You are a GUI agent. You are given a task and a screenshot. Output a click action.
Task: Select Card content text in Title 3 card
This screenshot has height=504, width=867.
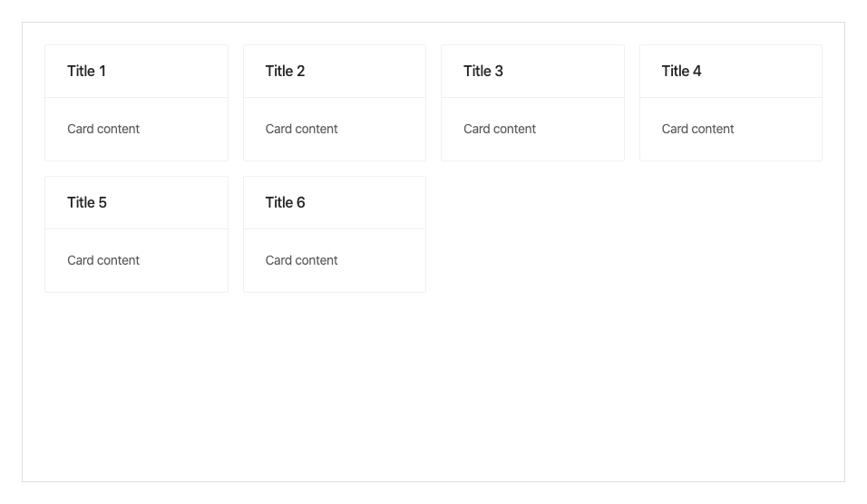[500, 129]
